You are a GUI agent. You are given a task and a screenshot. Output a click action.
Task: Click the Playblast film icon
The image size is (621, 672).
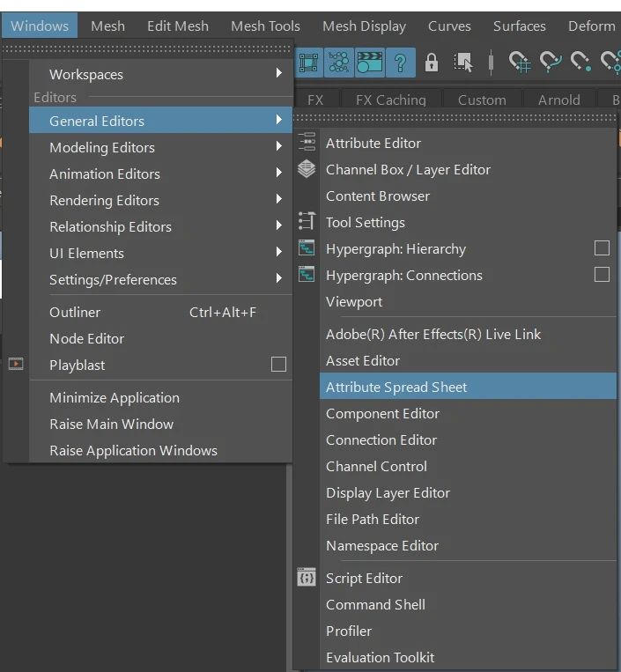[16, 365]
